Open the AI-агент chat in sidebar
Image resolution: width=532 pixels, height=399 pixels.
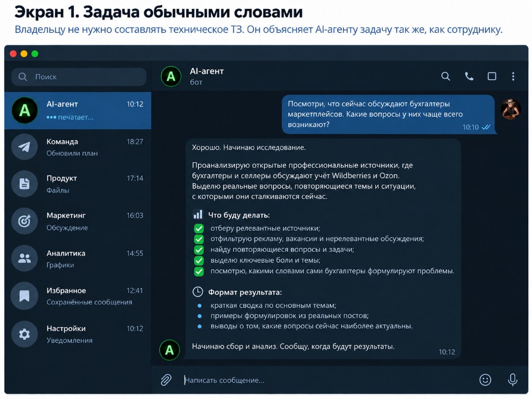click(x=78, y=111)
